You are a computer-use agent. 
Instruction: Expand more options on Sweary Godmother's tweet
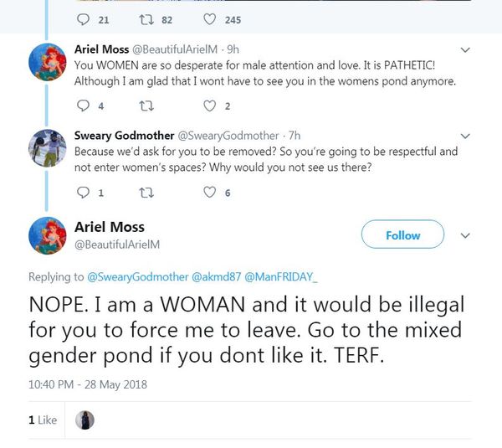(x=466, y=135)
